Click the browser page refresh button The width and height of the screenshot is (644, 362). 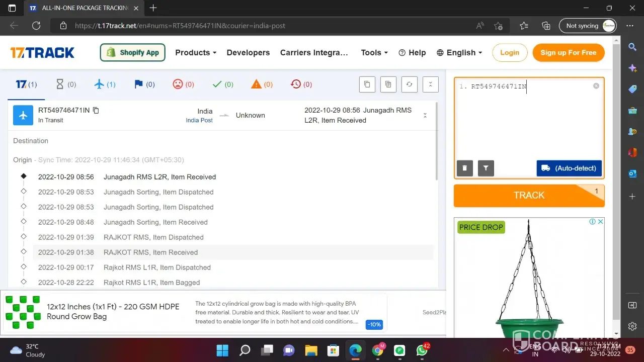coord(36,26)
